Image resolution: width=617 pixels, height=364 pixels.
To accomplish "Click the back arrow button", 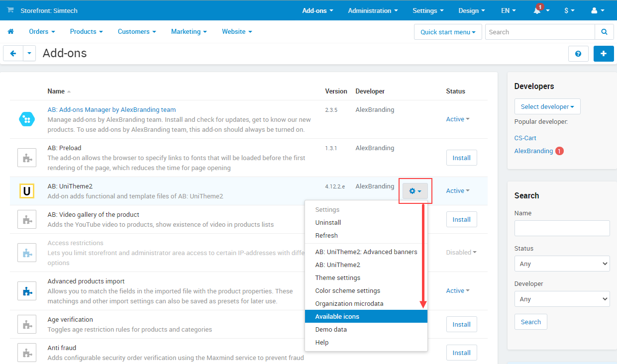I will point(13,54).
